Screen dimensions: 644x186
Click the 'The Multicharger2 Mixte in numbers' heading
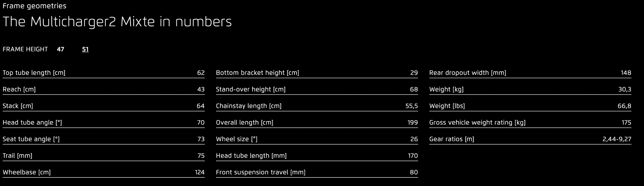(117, 22)
